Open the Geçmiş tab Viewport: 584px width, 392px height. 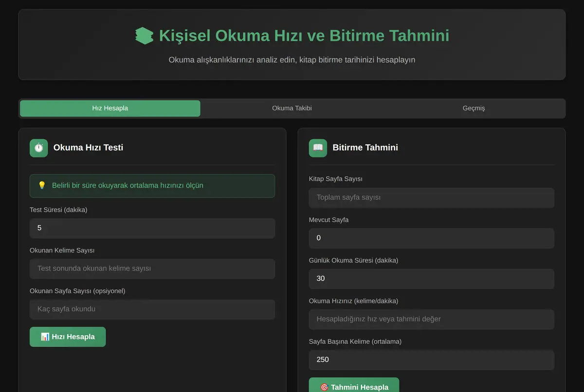click(474, 108)
